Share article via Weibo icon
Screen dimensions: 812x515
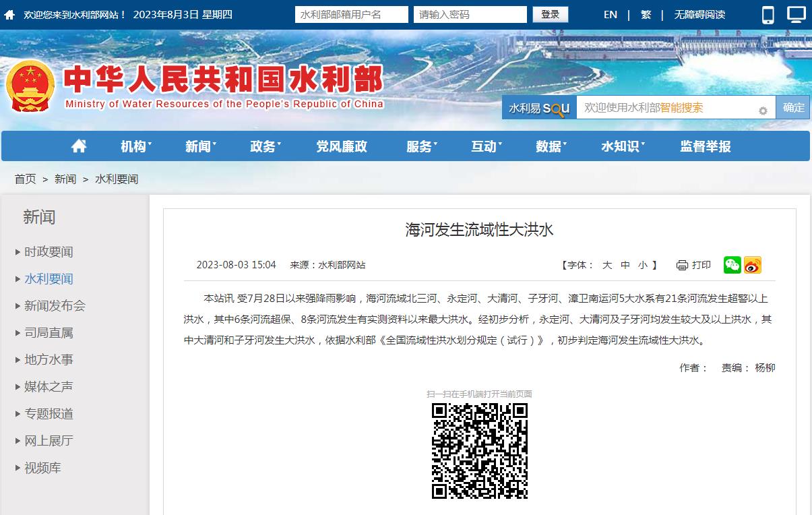[752, 265]
